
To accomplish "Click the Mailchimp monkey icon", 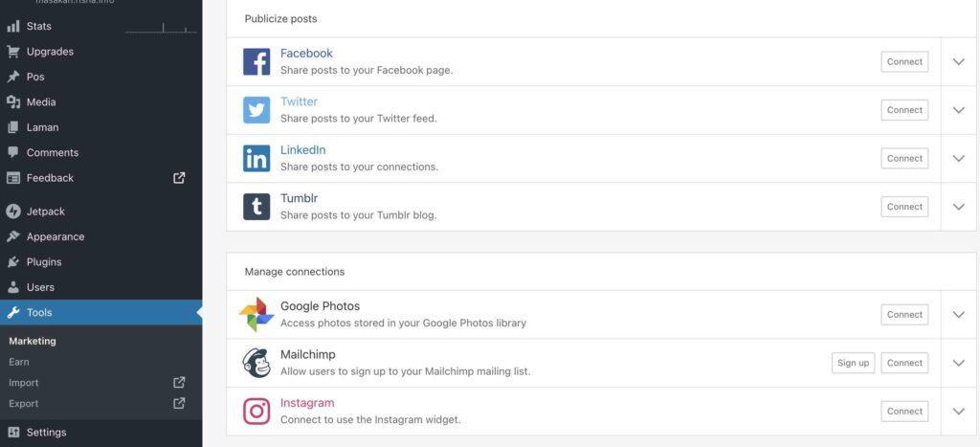I will tap(256, 363).
